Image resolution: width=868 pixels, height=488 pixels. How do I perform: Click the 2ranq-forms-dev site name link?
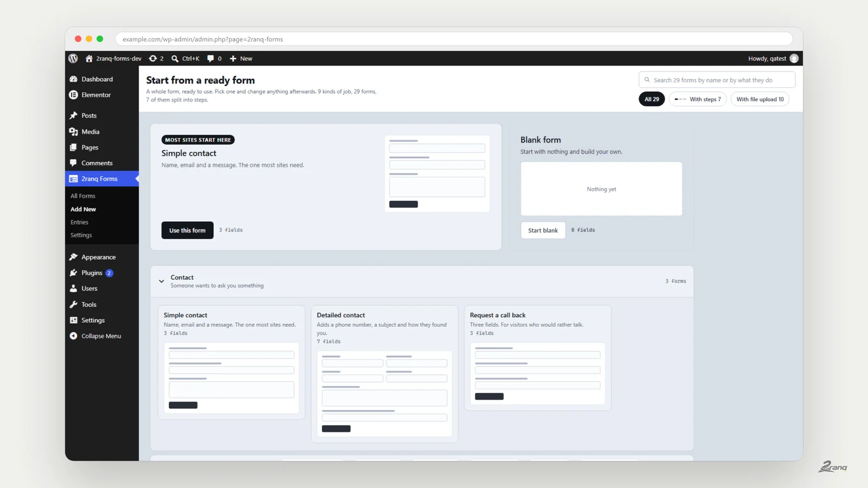[119, 59]
